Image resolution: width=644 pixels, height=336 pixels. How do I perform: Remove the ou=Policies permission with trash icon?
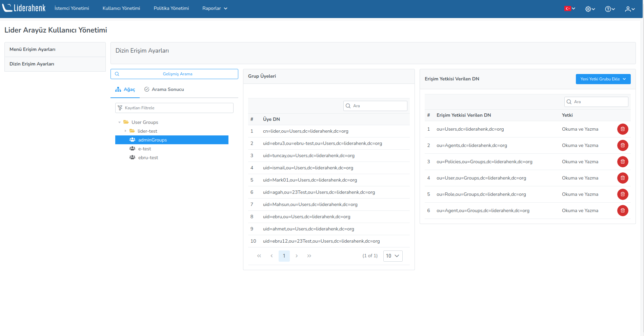[x=622, y=162]
